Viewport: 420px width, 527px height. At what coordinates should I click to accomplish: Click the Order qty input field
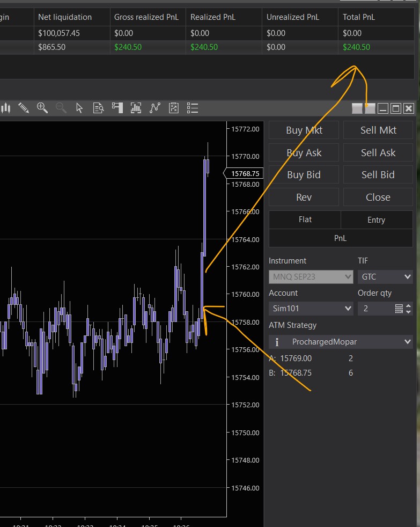point(375,309)
